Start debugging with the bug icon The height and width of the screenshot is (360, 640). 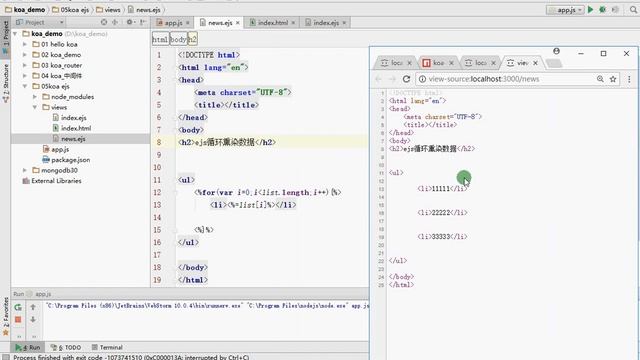coord(602,9)
